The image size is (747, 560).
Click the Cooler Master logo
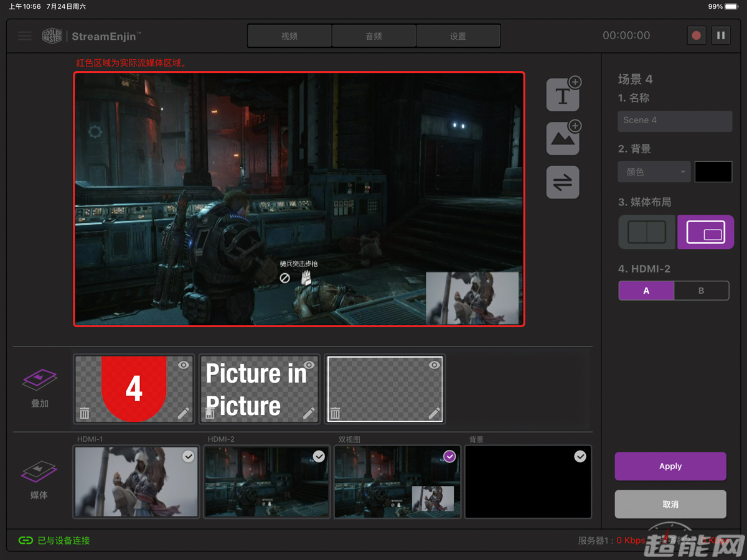click(x=52, y=36)
